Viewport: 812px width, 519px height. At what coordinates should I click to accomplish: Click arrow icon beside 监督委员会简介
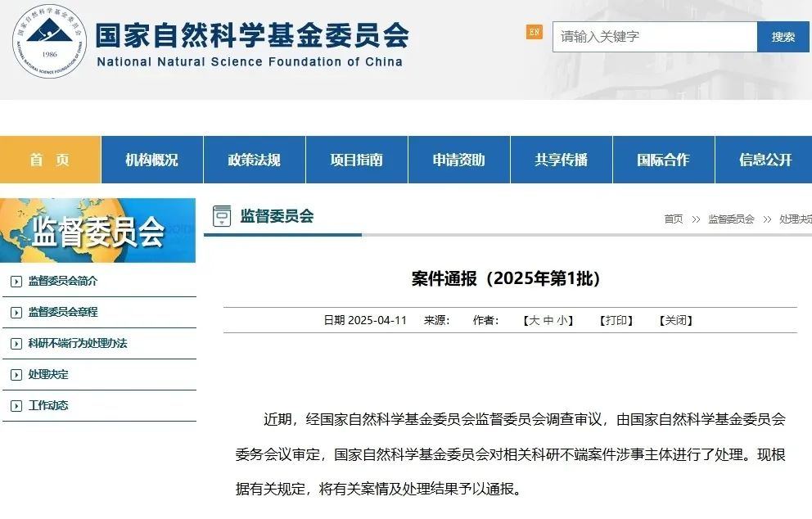point(16,282)
